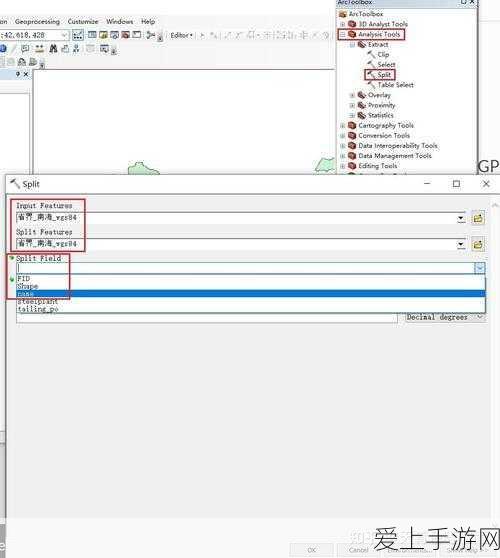Collapse the Analysis Tools toolbox
Image resolution: width=500 pixels, height=558 pixels.
click(342, 34)
